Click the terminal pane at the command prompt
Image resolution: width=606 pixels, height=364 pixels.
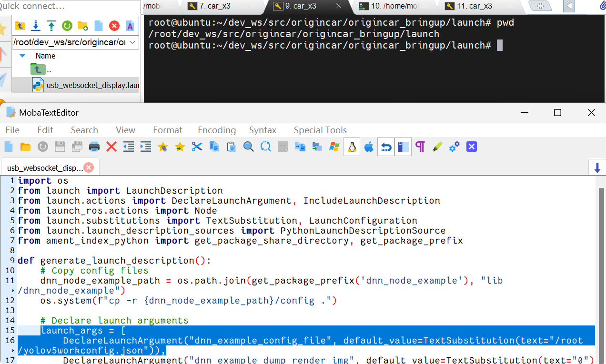[x=499, y=45]
